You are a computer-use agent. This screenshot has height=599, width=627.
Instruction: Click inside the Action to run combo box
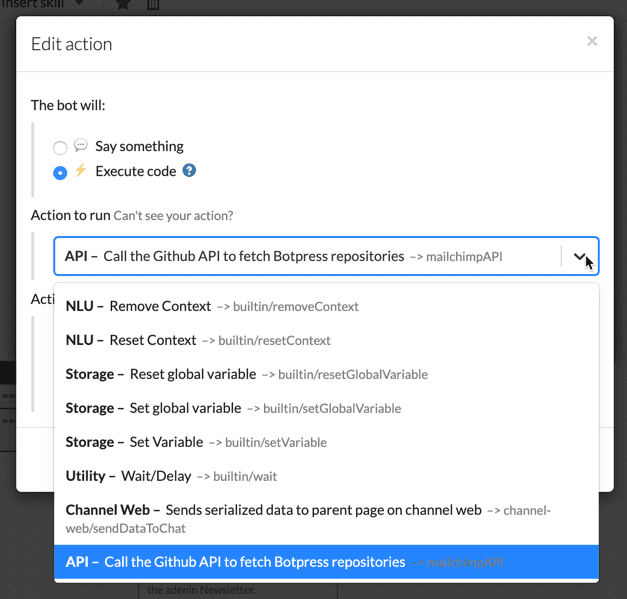[x=326, y=256]
